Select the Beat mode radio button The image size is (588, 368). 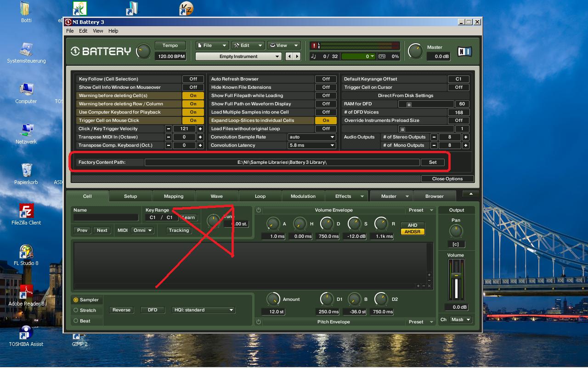click(76, 321)
